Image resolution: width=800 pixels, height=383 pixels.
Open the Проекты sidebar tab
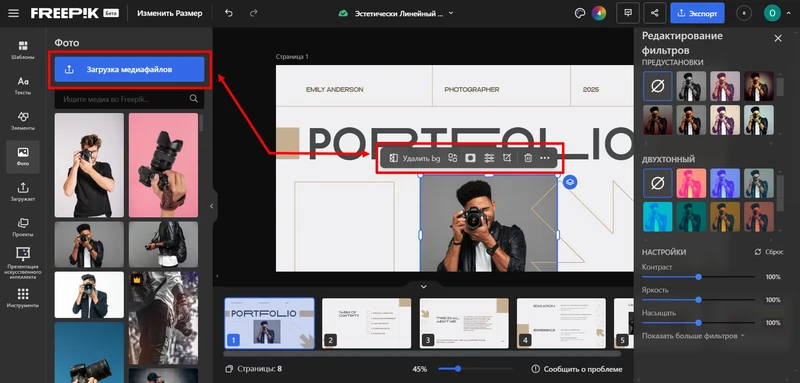pos(22,227)
